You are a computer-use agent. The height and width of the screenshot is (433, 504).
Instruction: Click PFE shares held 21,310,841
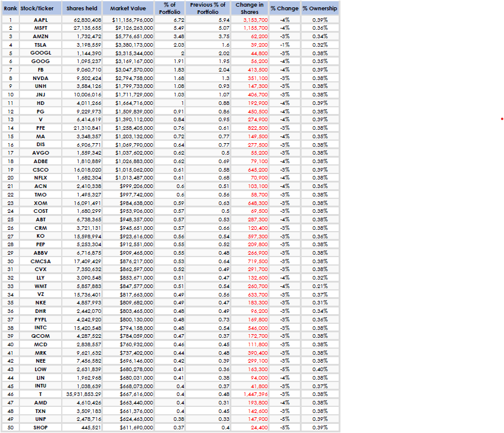82,128
